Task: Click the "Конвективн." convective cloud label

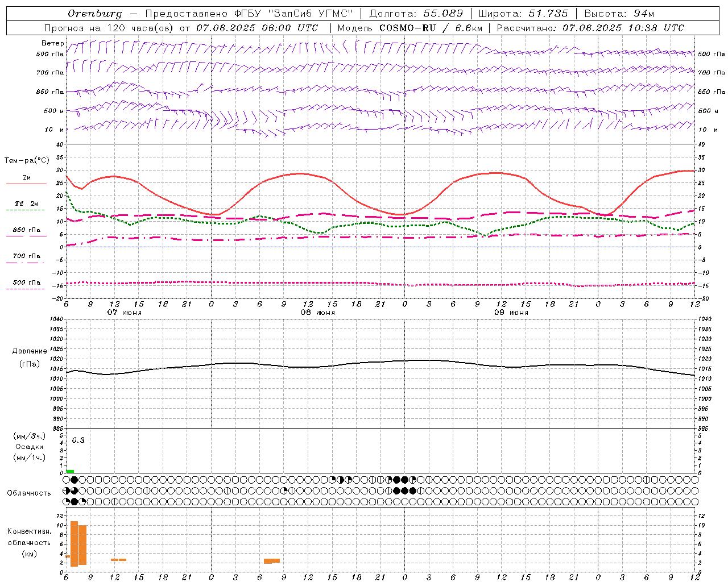Action: [30, 531]
